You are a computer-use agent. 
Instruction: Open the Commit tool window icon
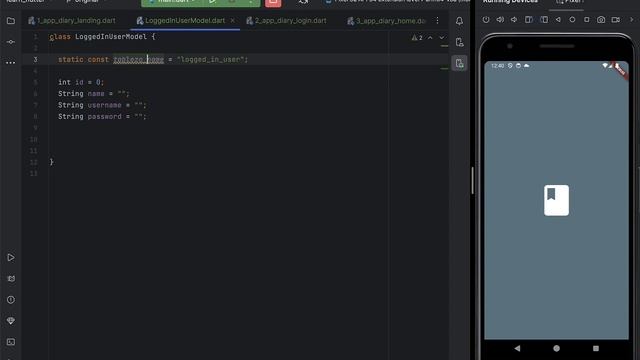coord(11,42)
